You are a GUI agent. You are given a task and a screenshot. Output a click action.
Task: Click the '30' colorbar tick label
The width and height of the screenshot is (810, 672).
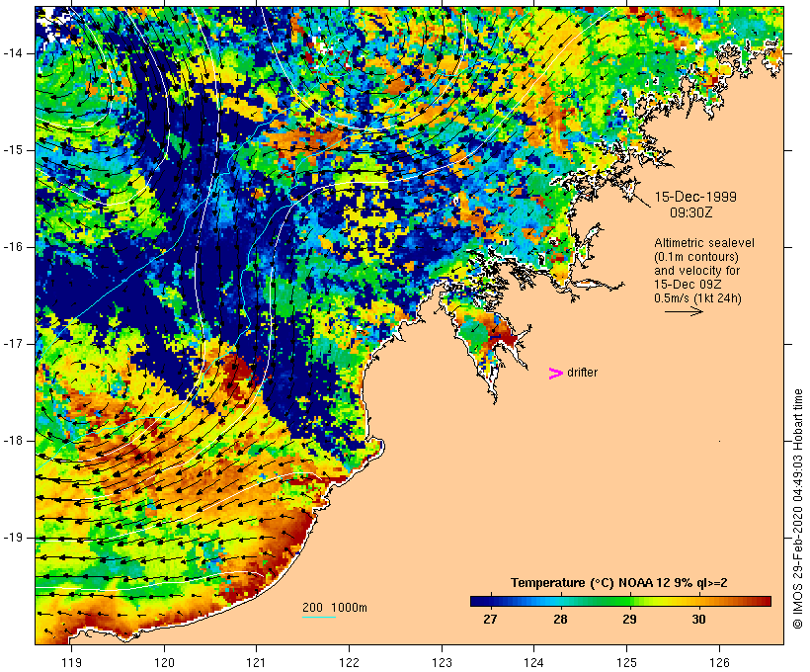699,619
